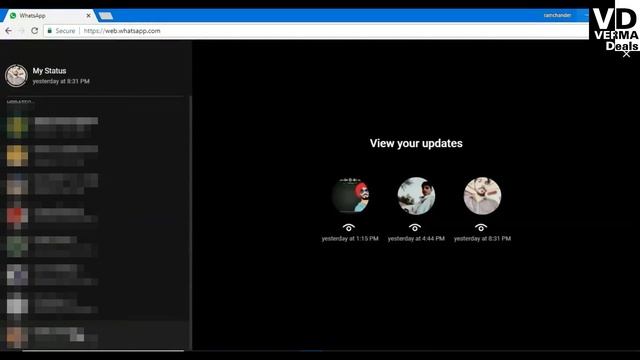The height and width of the screenshot is (360, 640).
Task: Open status update posted at 4:44 PM
Action: (x=416, y=196)
